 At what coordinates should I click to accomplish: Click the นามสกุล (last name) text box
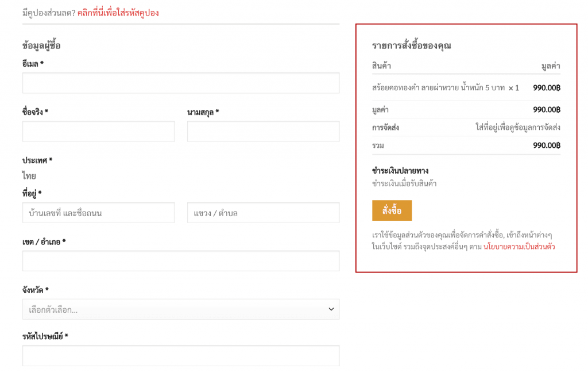click(x=263, y=131)
